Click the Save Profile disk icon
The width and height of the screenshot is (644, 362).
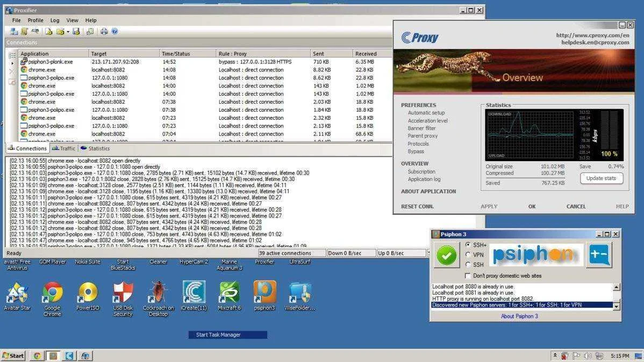[x=76, y=32]
